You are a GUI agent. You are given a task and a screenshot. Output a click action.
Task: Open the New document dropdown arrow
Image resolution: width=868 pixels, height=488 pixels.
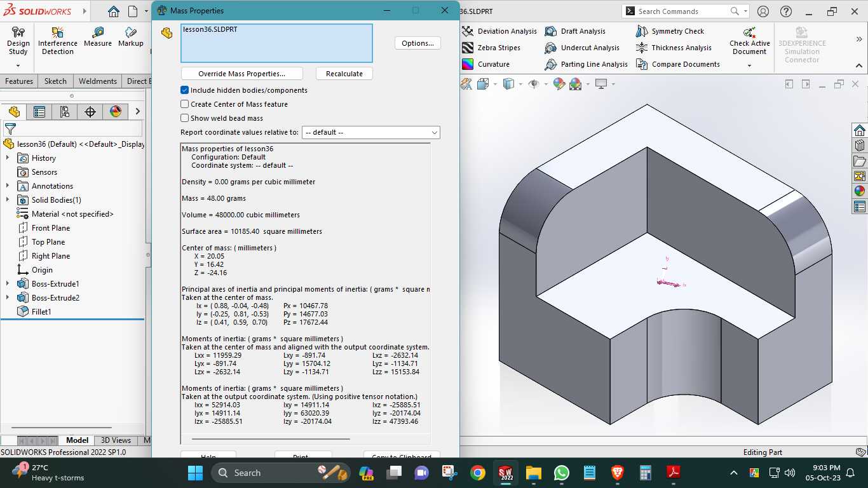tap(145, 11)
